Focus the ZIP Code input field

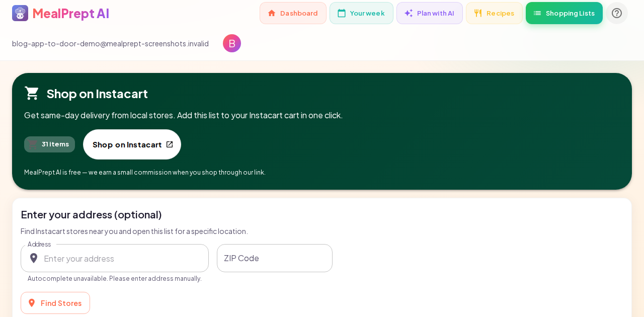click(275, 258)
